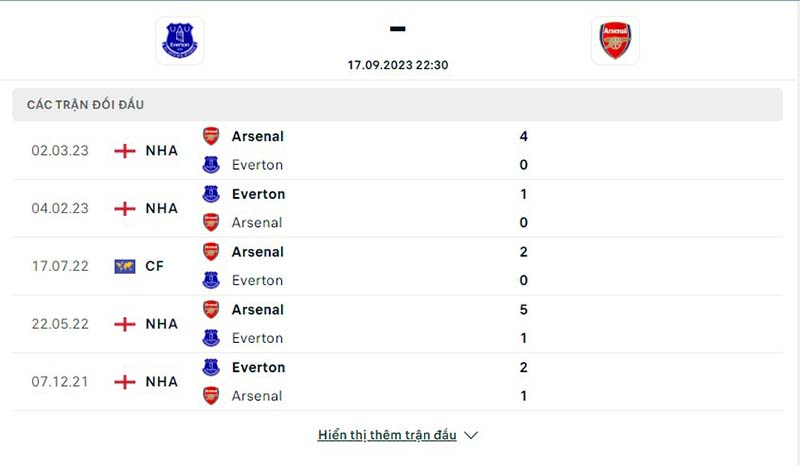Click the England flag beside 07.12.21
The height and width of the screenshot is (465, 800).
[x=125, y=382]
